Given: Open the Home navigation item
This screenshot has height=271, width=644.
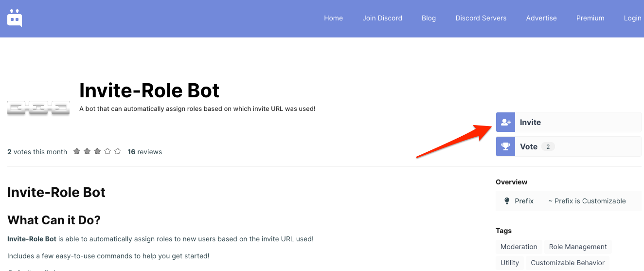Looking at the screenshot, I should (333, 18).
